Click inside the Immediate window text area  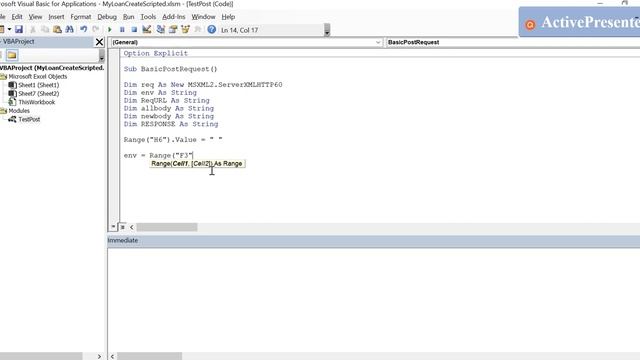tap(374, 299)
